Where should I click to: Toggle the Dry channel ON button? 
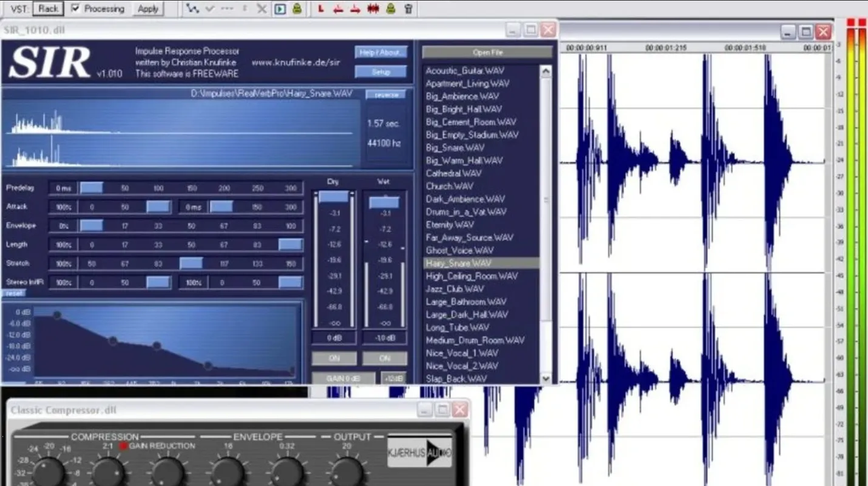click(x=333, y=358)
